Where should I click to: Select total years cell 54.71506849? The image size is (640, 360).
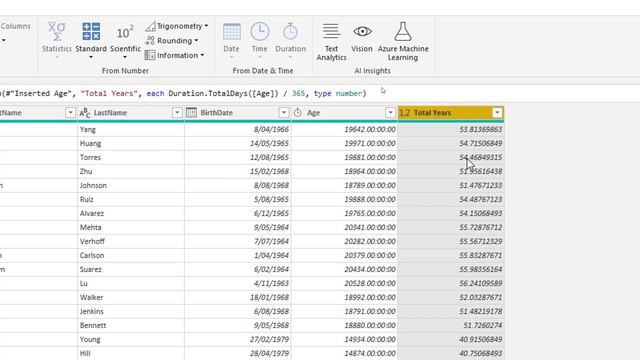pos(451,143)
